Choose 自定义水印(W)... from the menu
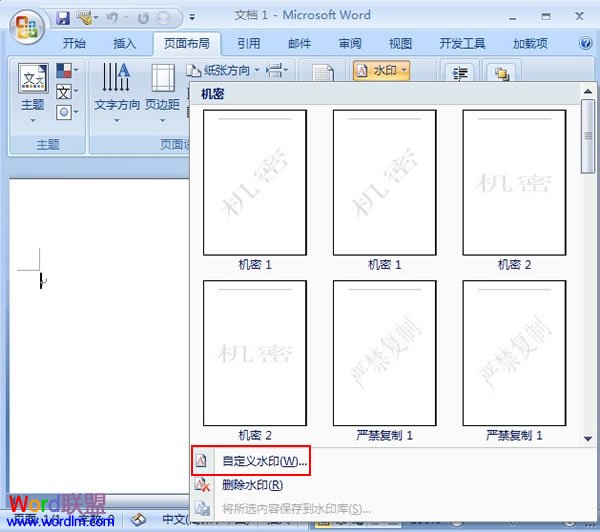The image size is (600, 532). [x=251, y=461]
